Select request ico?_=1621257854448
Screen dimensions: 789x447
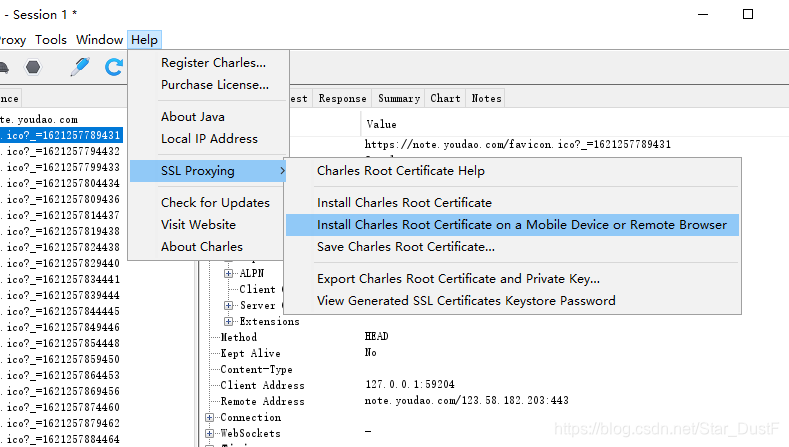[x=61, y=343]
